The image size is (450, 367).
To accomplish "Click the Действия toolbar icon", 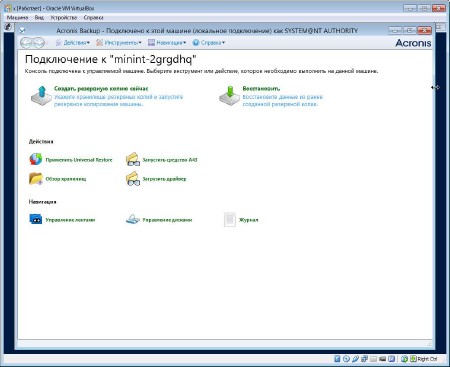I will (x=58, y=43).
